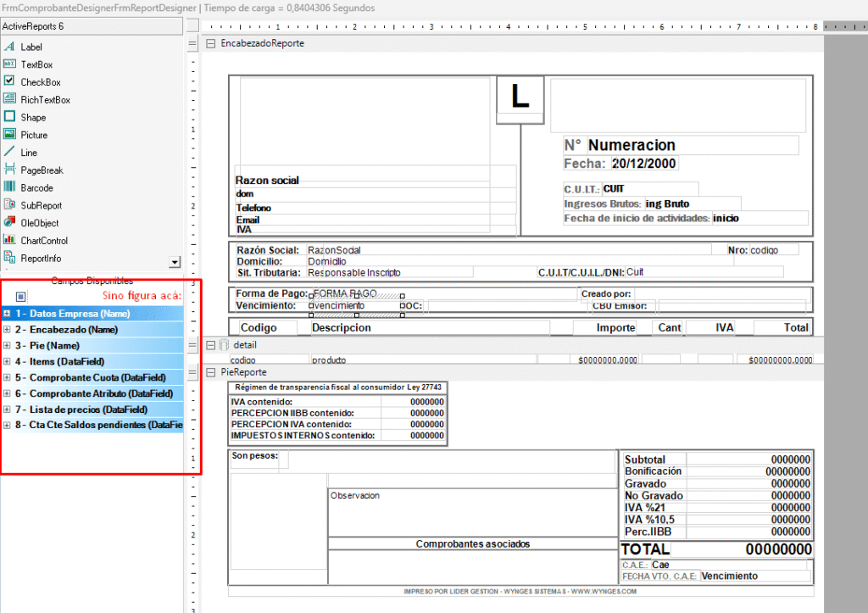Expand the 4 - Items (DataField) node

tap(7, 361)
